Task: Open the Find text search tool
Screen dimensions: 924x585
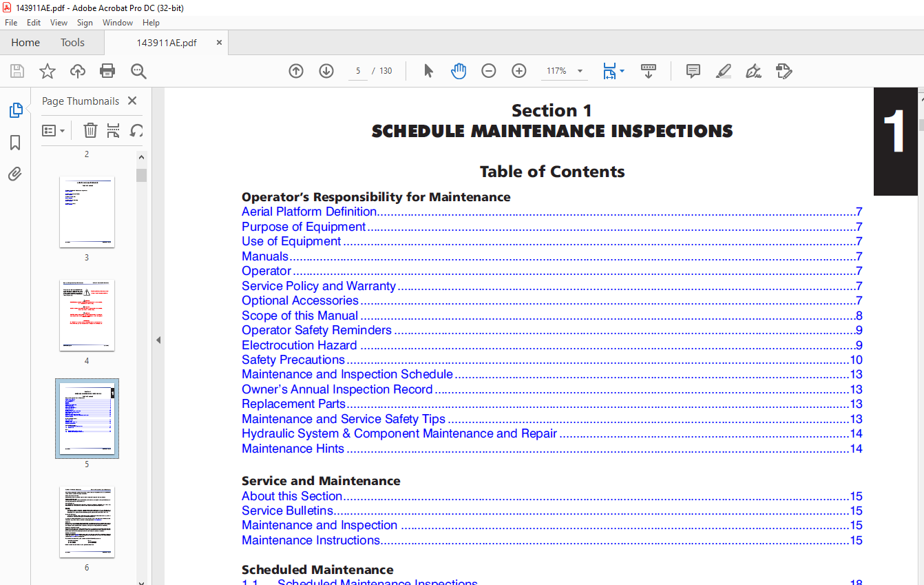Action: pos(138,71)
